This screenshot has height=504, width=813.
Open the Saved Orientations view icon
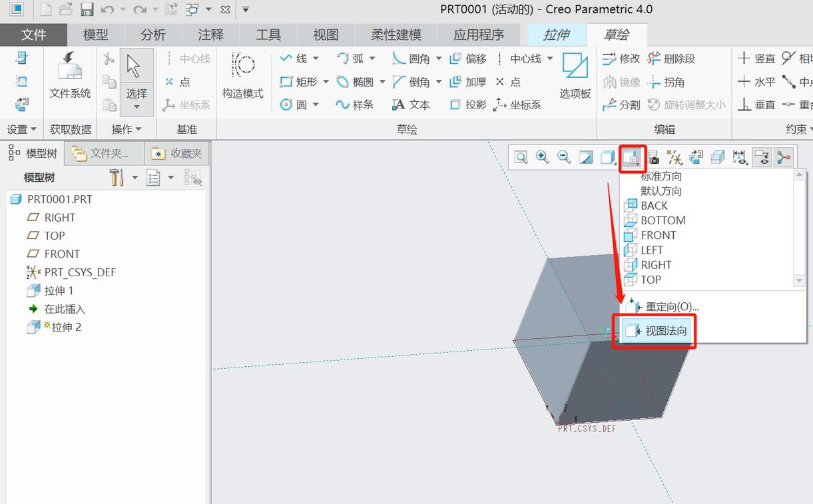pyautogui.click(x=631, y=157)
